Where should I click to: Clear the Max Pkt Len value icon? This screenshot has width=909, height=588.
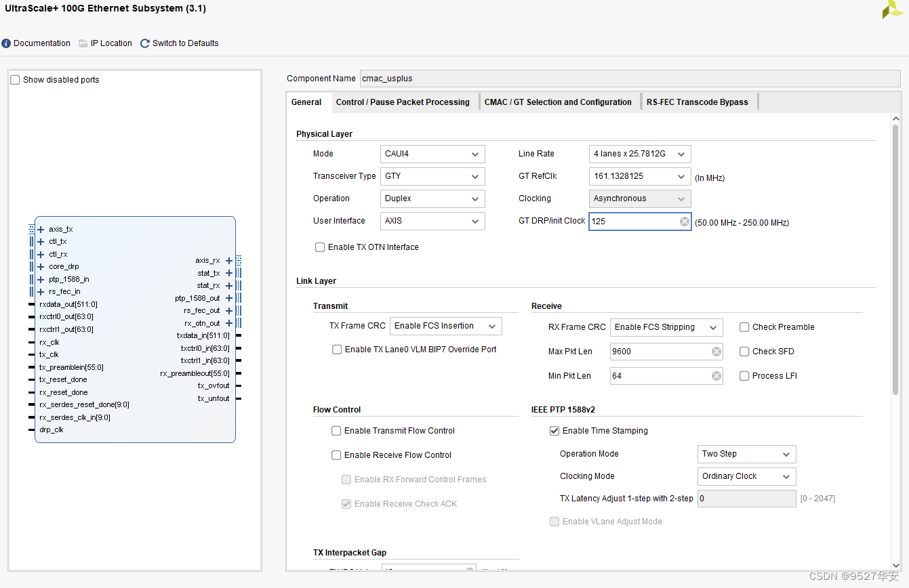pyautogui.click(x=716, y=352)
